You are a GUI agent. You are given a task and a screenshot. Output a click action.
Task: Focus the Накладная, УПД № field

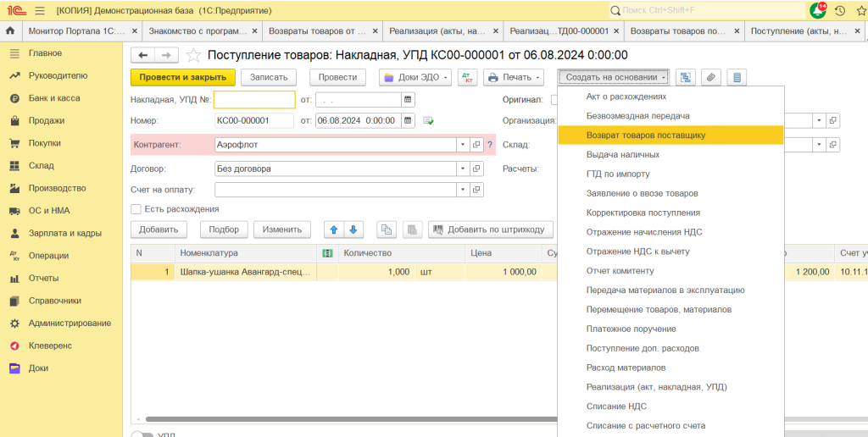254,100
